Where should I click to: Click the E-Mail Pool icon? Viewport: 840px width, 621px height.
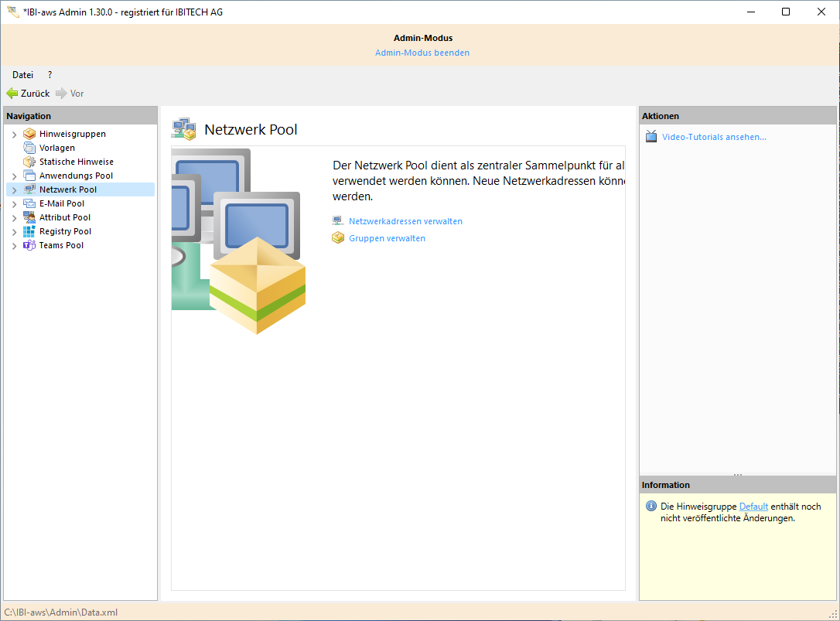pyautogui.click(x=29, y=203)
